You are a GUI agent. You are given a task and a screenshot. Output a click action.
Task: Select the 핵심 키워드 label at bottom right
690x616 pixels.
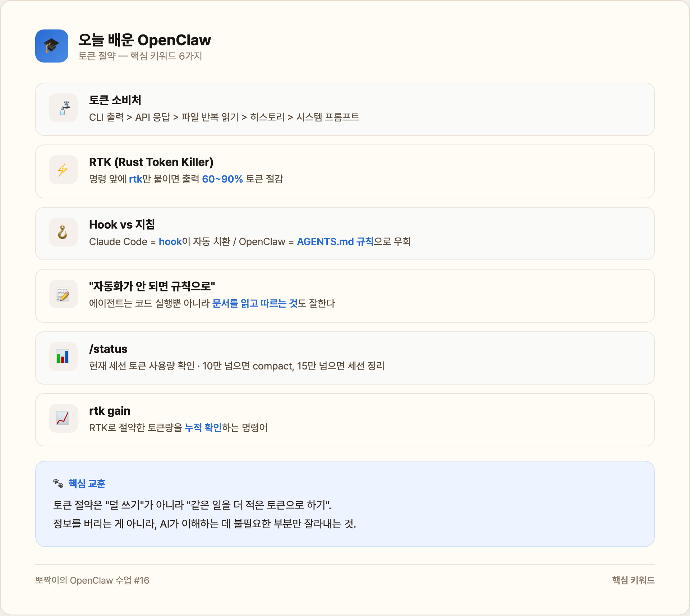[633, 580]
